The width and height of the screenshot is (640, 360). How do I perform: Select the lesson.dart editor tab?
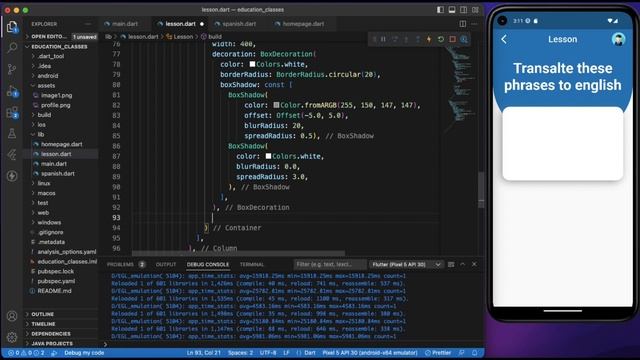tap(180, 24)
